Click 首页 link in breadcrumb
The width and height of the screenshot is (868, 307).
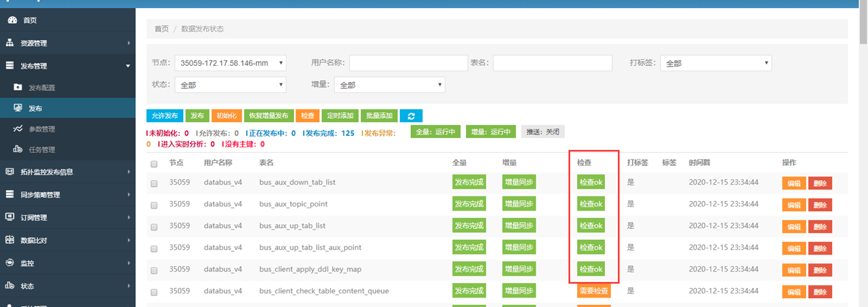161,29
